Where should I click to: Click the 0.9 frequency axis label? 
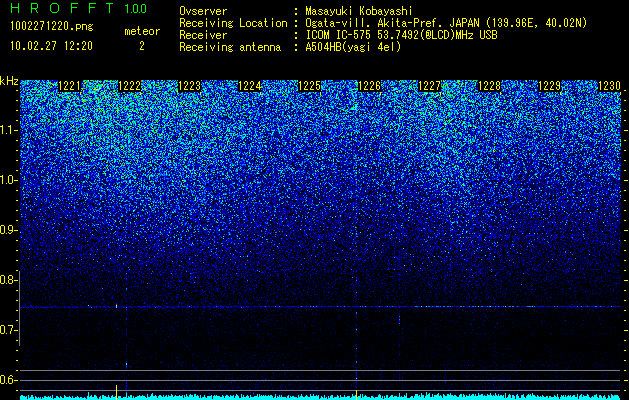(9, 230)
